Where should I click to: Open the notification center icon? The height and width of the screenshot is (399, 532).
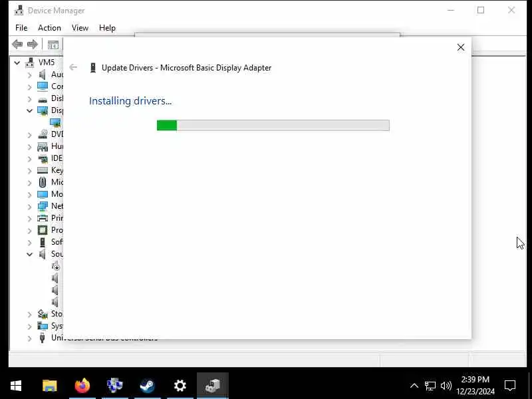pyautogui.click(x=510, y=386)
